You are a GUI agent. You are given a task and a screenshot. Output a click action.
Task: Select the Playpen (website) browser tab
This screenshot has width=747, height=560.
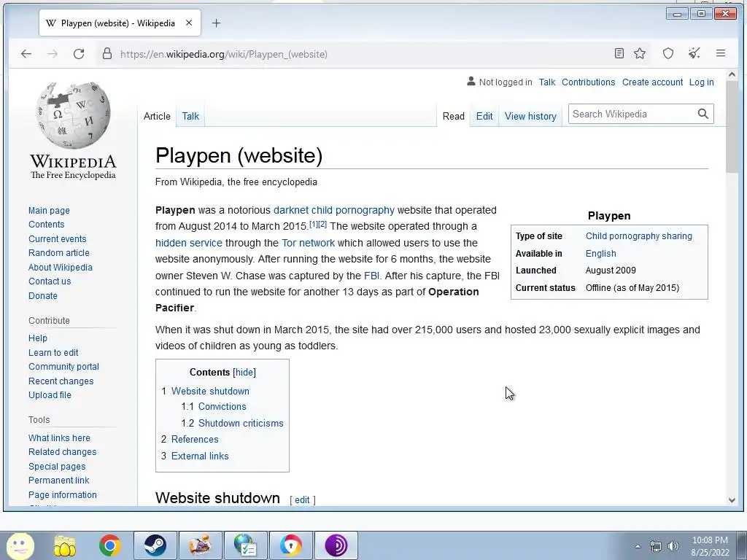tap(120, 23)
